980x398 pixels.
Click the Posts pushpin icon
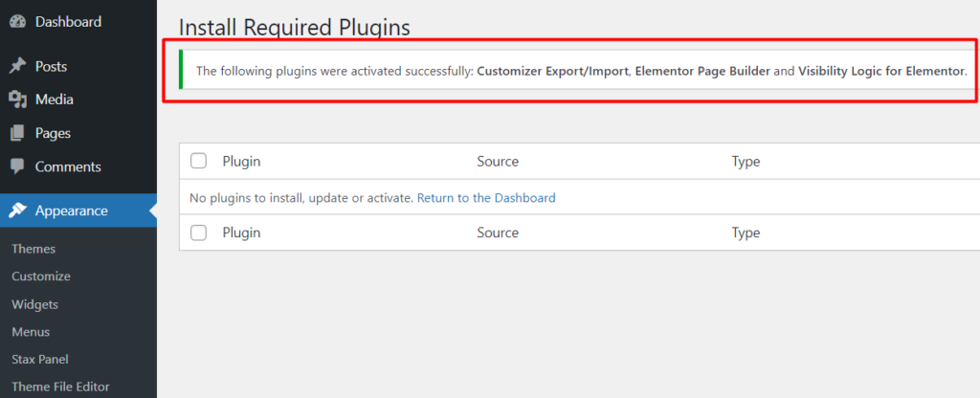[x=17, y=66]
